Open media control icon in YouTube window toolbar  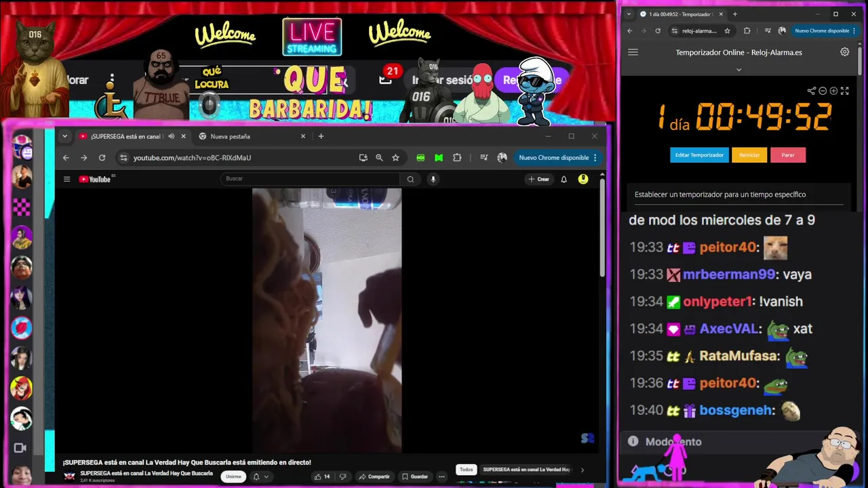tap(484, 157)
